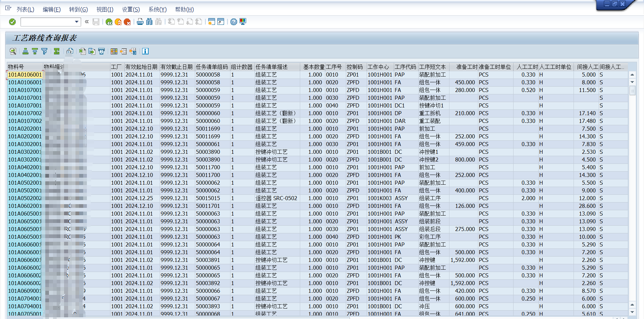Click the word processing export icon
The width and height of the screenshot is (644, 319).
[101, 51]
